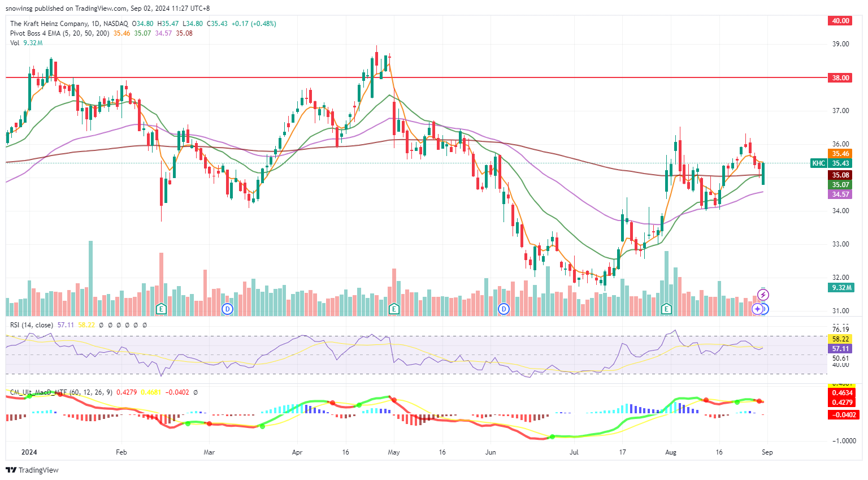
Task: Click the -0.0402 histogram value label
Action: point(843,415)
